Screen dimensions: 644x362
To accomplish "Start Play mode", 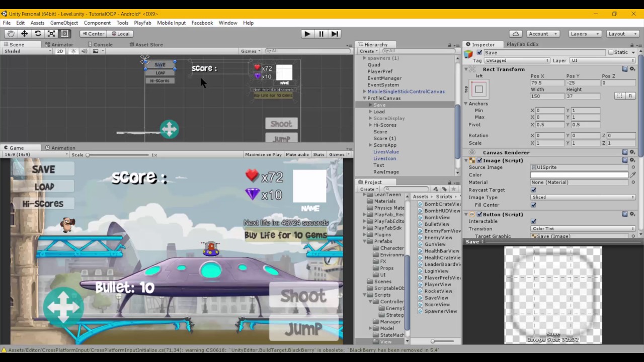I will tap(307, 34).
